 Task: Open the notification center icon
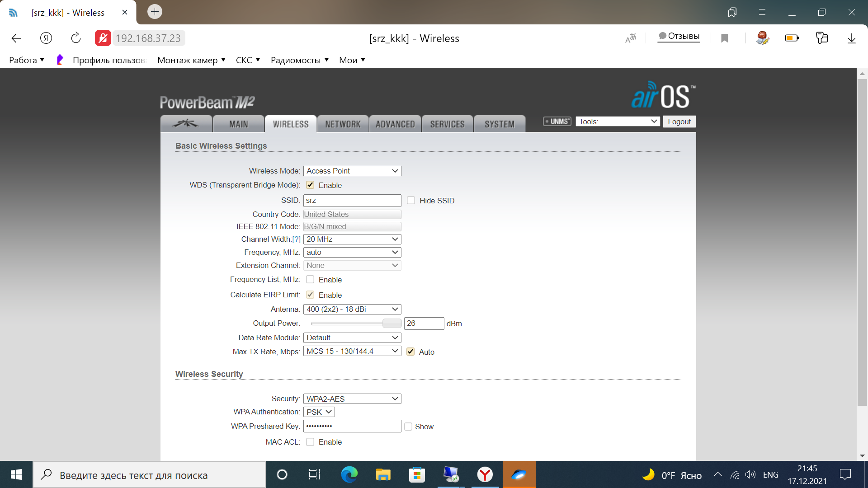coord(845,474)
